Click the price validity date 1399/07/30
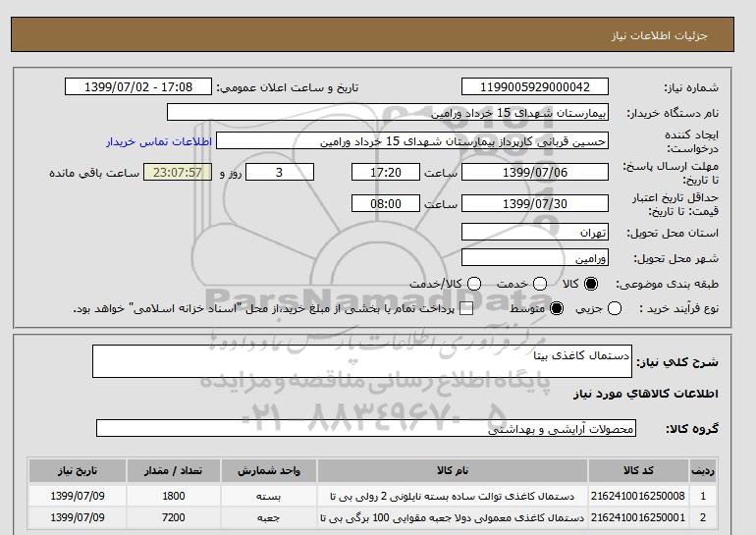The width and height of the screenshot is (756, 535). (x=535, y=203)
